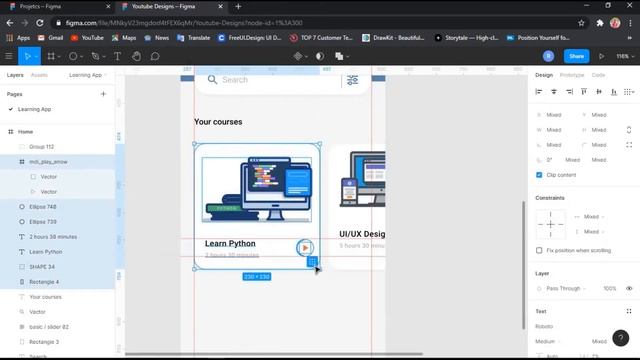Click the Boolean groups icon

339,56
